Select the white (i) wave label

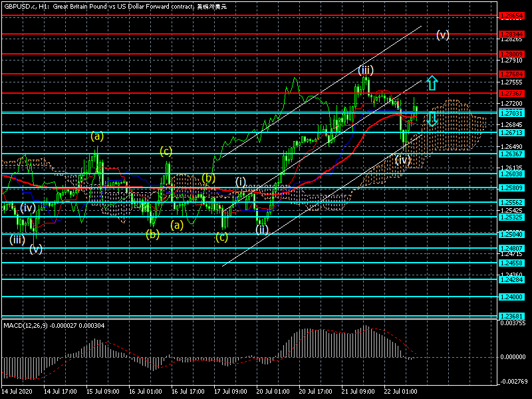(240, 182)
